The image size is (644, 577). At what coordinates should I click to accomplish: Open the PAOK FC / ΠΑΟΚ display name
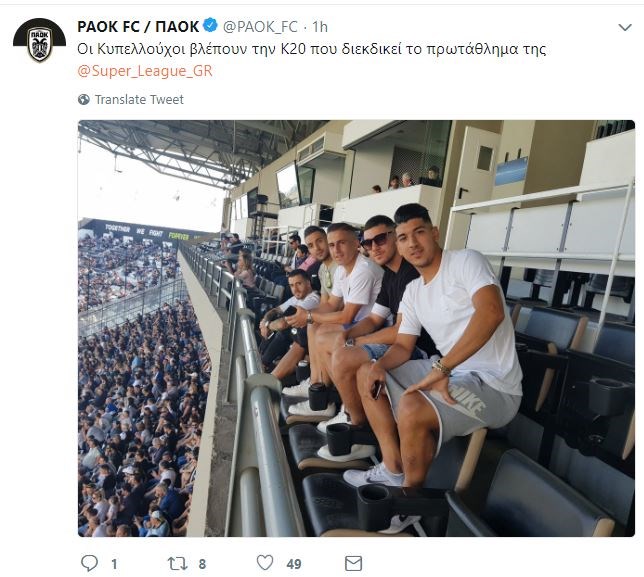click(138, 26)
